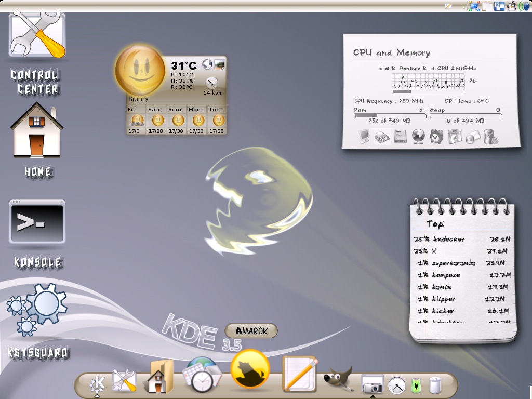Viewport: 532px width, 399px height.
Task: Launch the calendar-and-clock organizer icon in the dock
Action: (202, 374)
